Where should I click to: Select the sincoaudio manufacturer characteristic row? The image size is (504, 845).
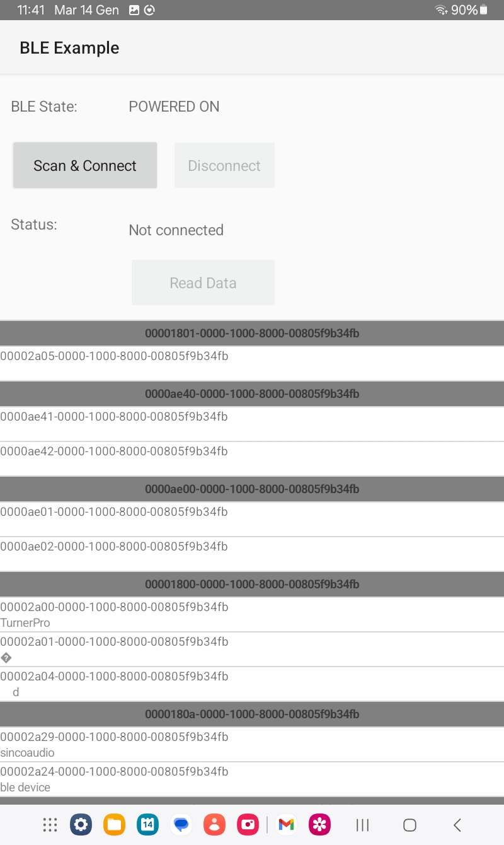tap(252, 744)
